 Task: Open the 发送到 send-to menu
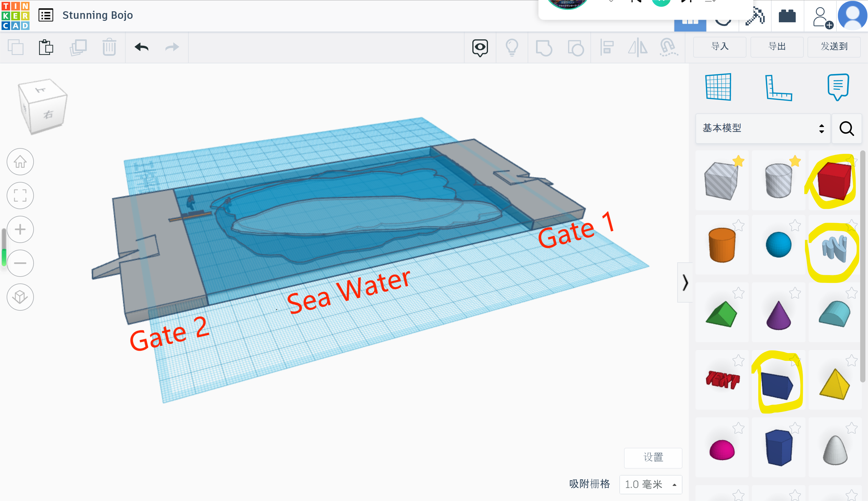[x=834, y=47]
